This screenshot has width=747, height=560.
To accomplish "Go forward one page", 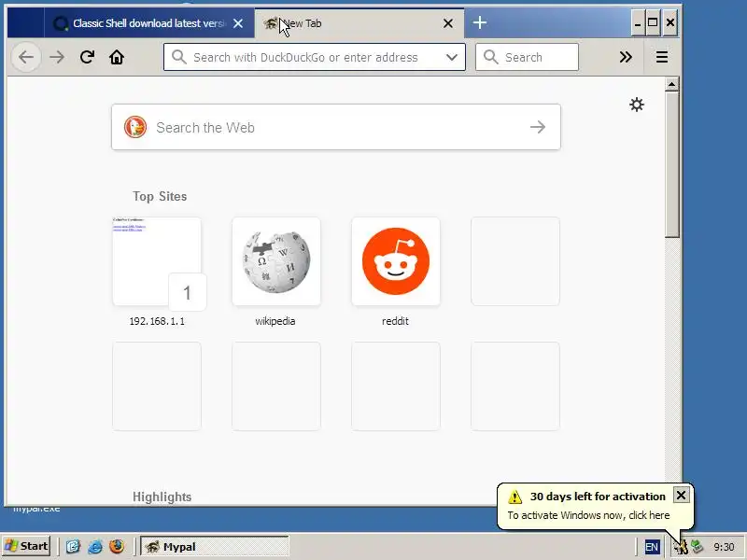I will click(57, 57).
